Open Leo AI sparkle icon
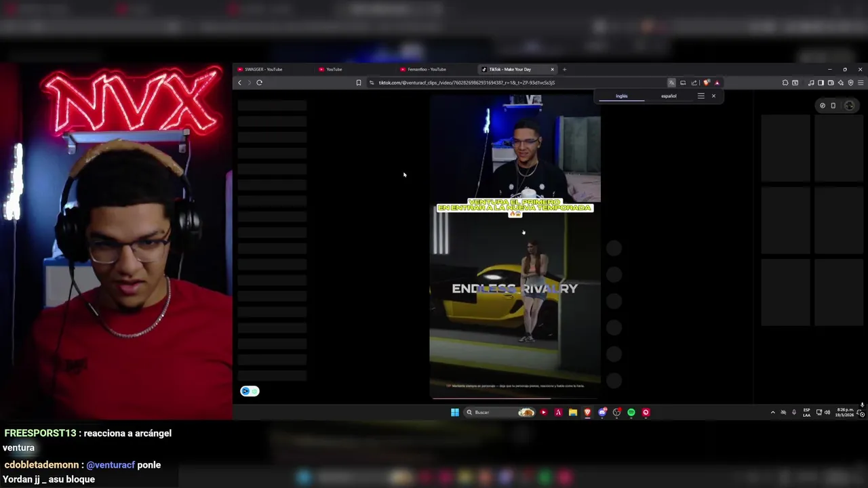 (x=841, y=83)
